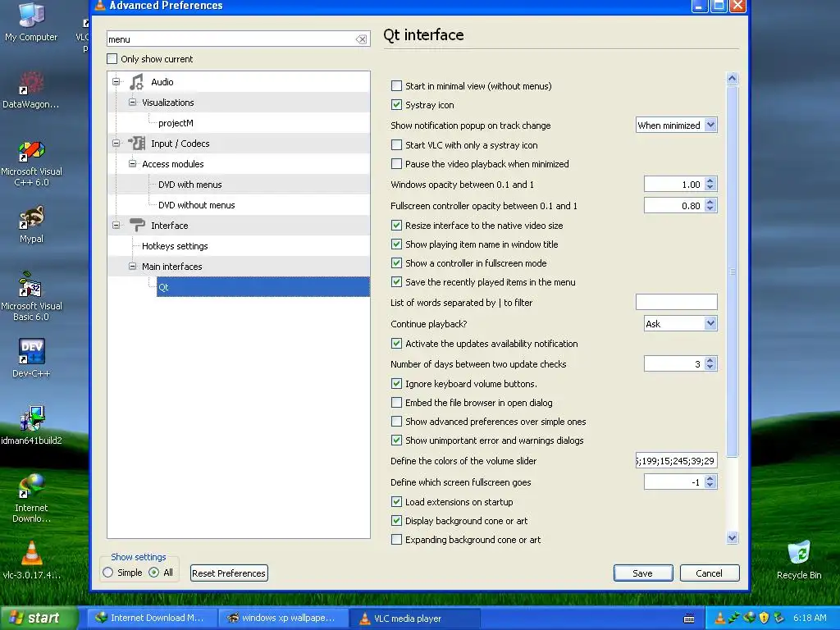
Task: Click the Save button
Action: (x=643, y=573)
